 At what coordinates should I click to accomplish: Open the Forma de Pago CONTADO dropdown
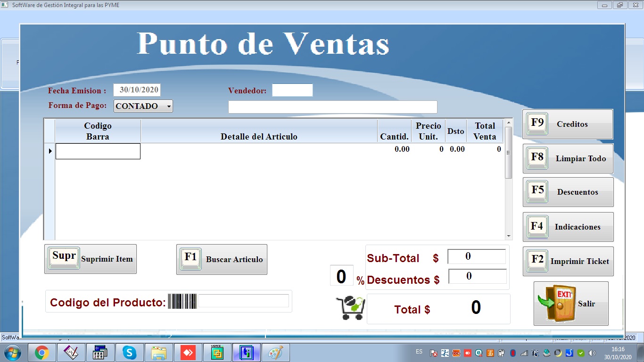coord(143,106)
